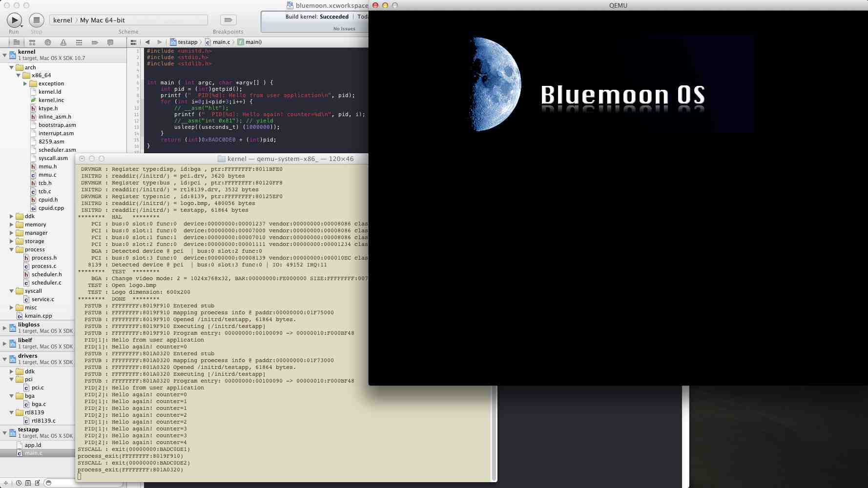The height and width of the screenshot is (488, 868).
Task: Show the Issue navigator
Action: 63,42
